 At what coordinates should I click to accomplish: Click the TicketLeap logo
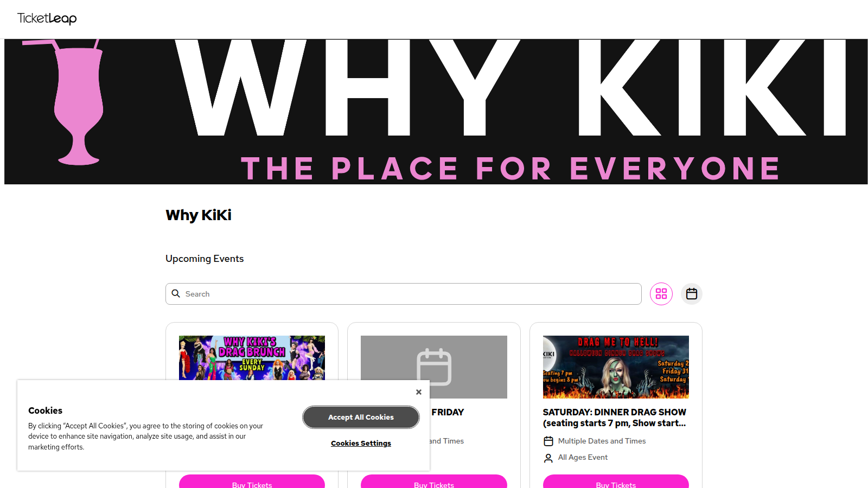[x=47, y=18]
